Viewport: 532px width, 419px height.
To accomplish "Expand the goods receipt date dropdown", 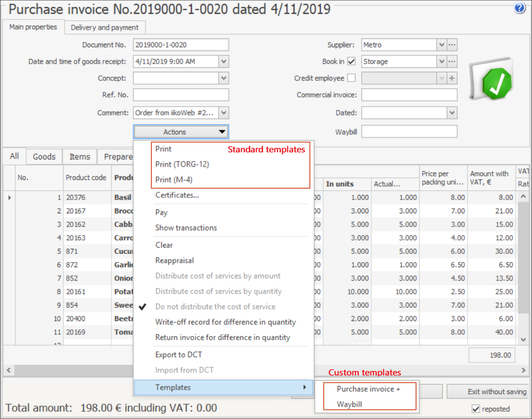I will 223,62.
